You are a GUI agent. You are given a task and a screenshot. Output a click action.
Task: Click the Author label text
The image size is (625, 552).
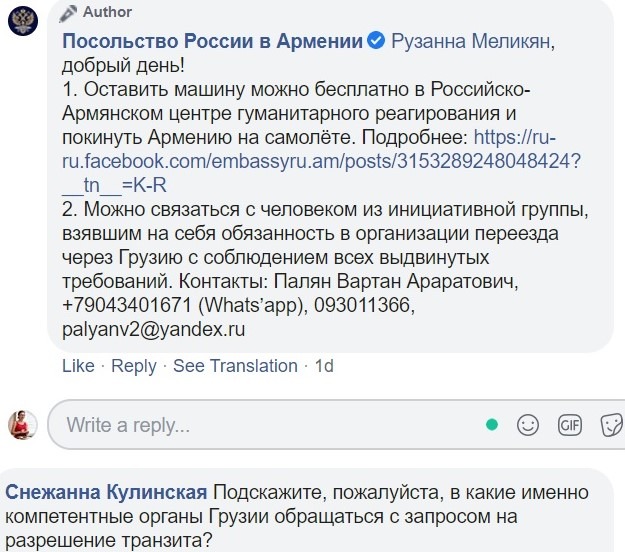coord(107,12)
